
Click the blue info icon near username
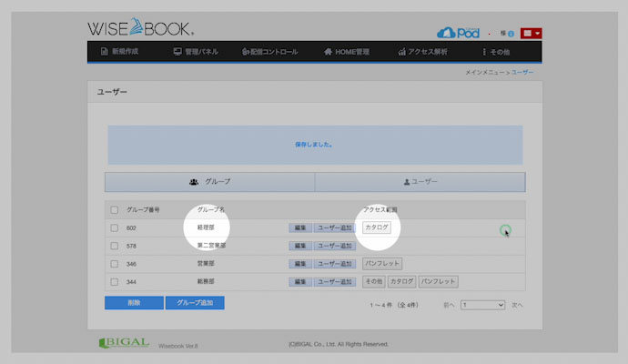[x=511, y=33]
